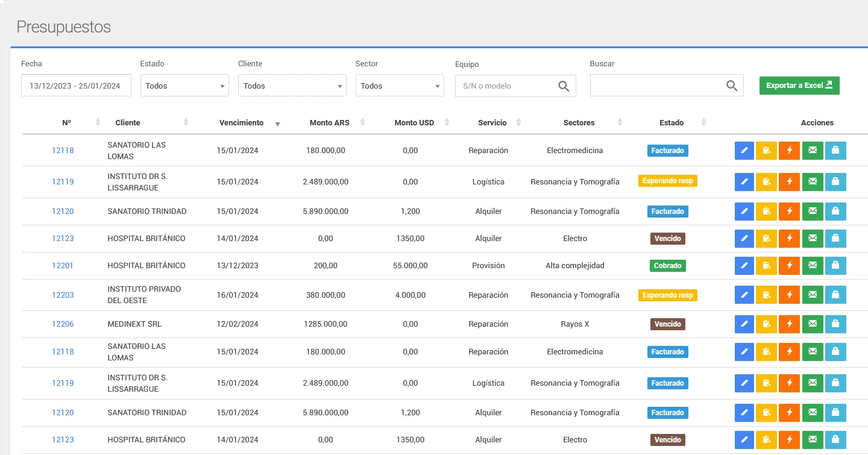868x455 pixels.
Task: Click lightning bolt icon for budget 12201
Action: point(789,265)
